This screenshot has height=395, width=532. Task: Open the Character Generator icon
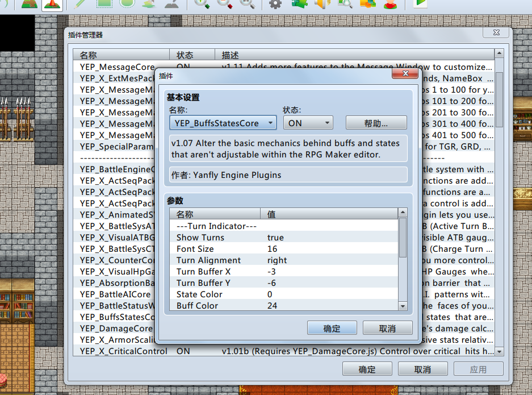tap(391, 4)
